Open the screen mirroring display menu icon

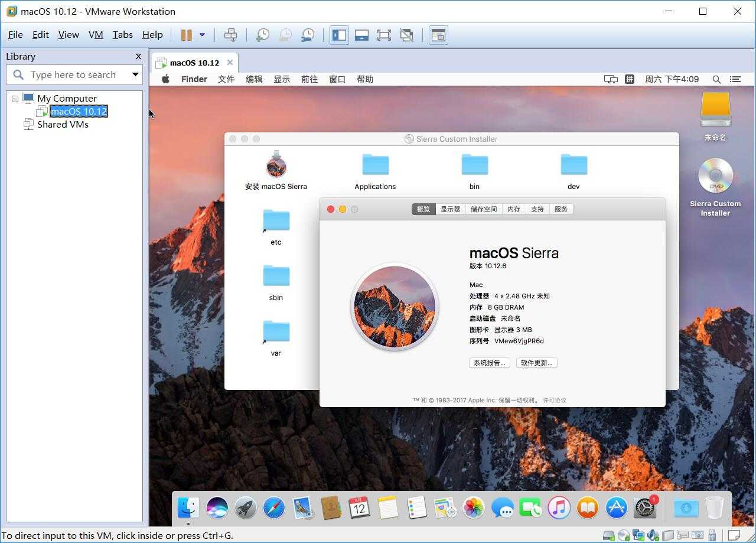(x=611, y=79)
